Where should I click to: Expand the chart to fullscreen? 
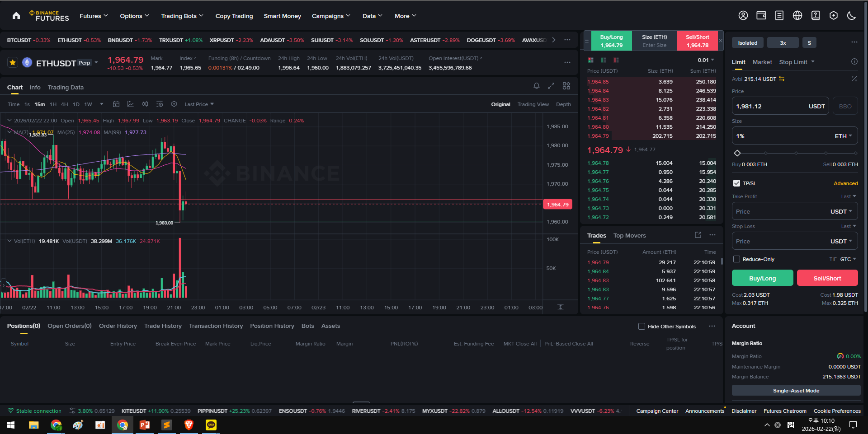551,86
